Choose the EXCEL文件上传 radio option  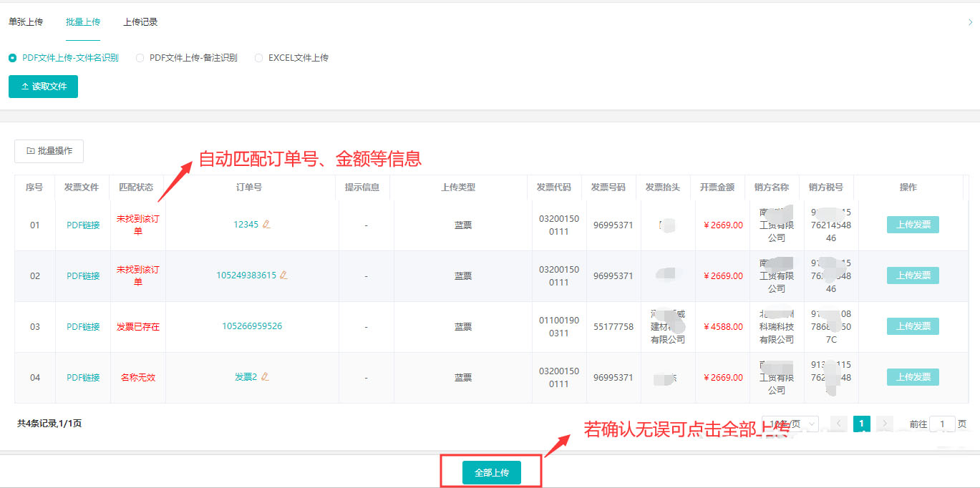[258, 58]
